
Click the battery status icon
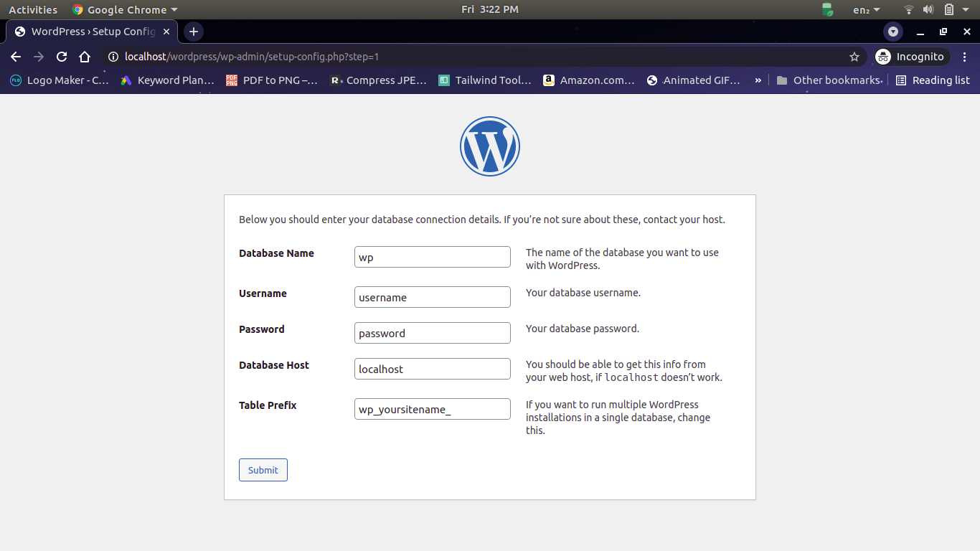(949, 9)
